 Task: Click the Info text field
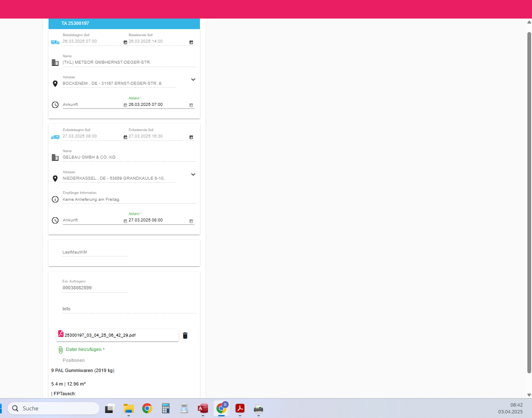(130, 309)
